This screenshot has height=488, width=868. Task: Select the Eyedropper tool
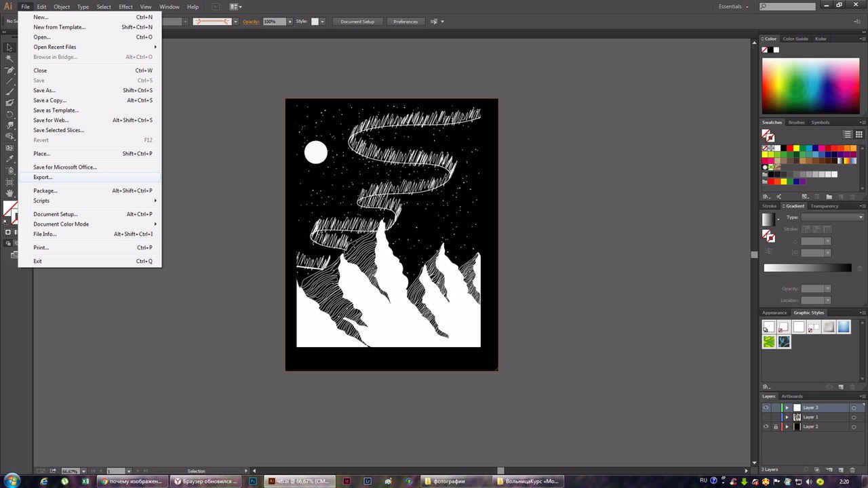tap(9, 159)
